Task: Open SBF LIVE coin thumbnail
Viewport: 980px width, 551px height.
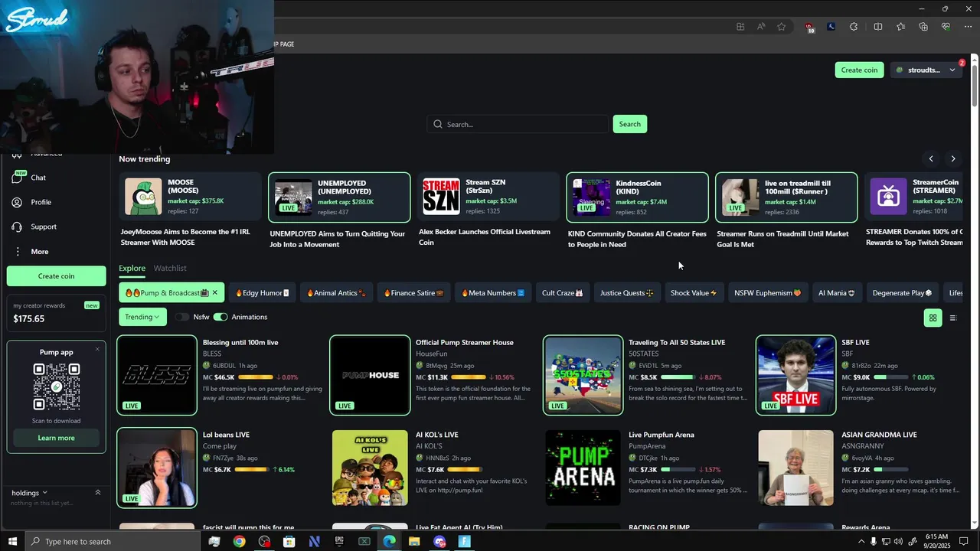Action: pyautogui.click(x=795, y=375)
